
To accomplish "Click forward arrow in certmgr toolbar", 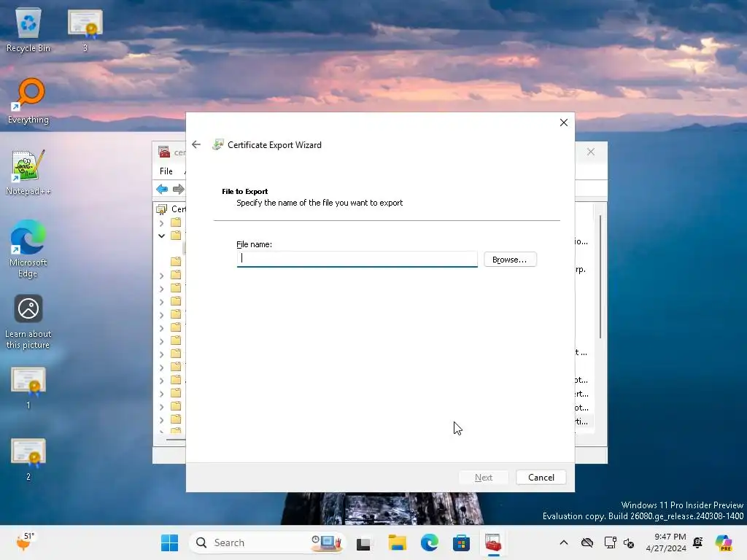I will point(179,189).
